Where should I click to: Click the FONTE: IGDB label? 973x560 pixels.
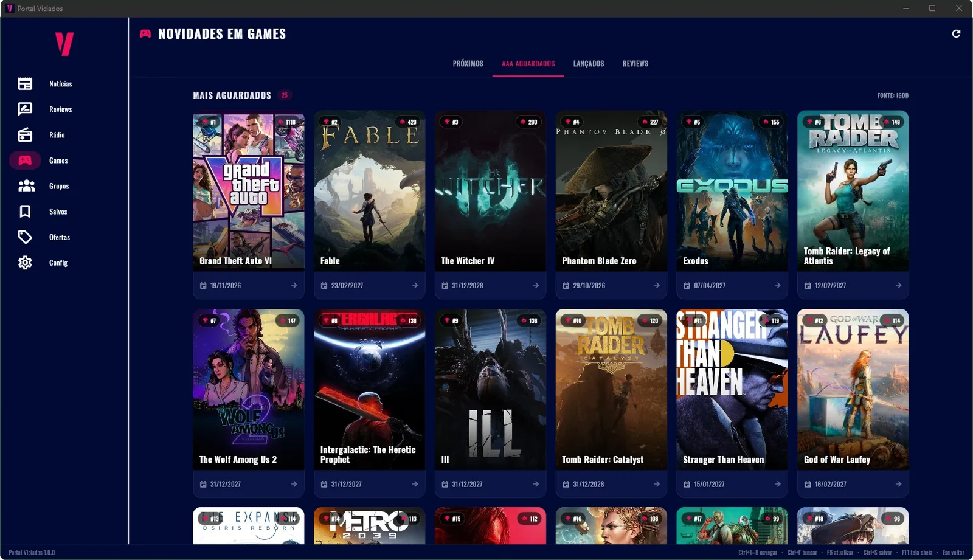893,95
